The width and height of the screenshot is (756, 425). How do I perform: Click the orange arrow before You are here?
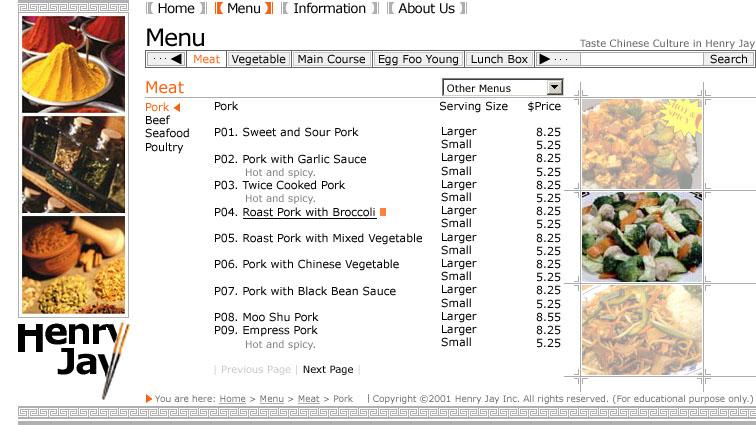click(x=148, y=398)
